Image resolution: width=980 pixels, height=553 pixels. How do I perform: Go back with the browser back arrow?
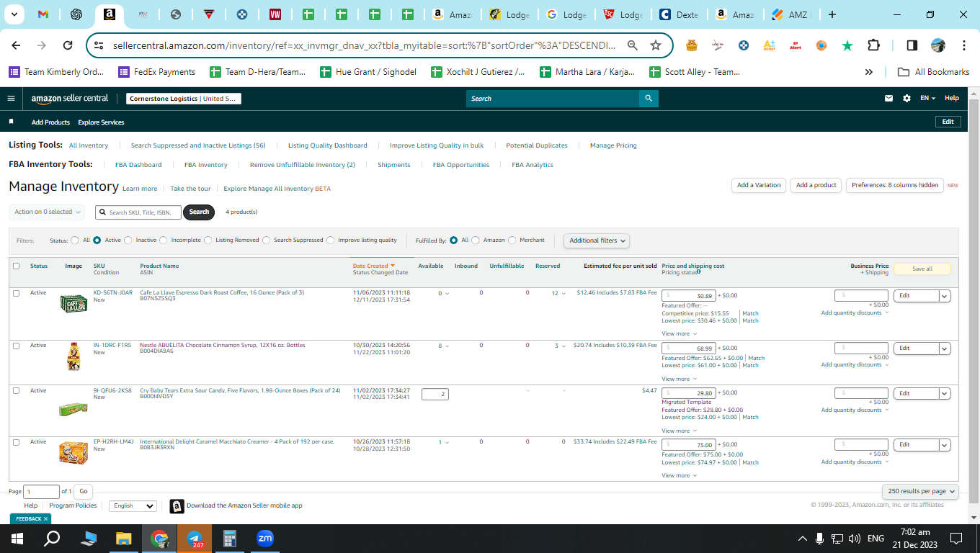pyautogui.click(x=16, y=45)
